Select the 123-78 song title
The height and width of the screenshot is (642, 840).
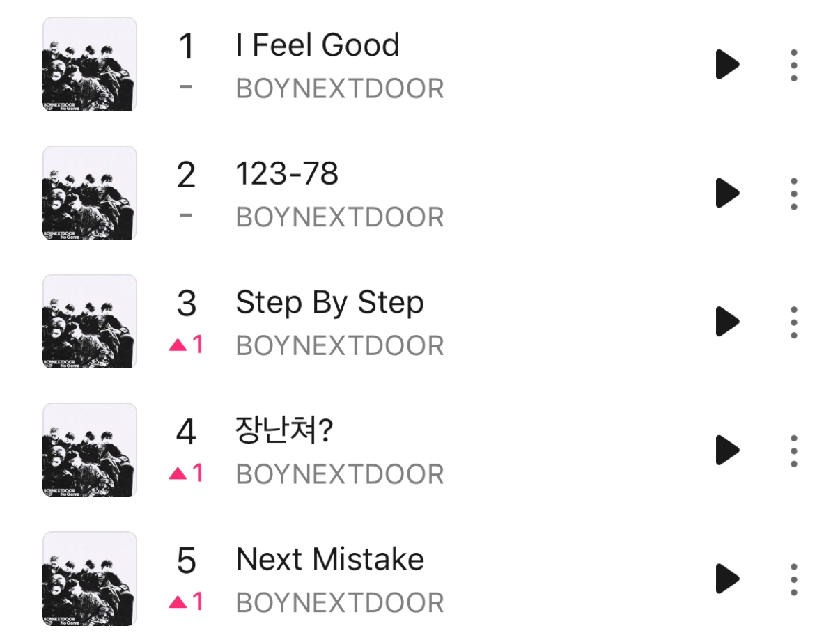(287, 173)
